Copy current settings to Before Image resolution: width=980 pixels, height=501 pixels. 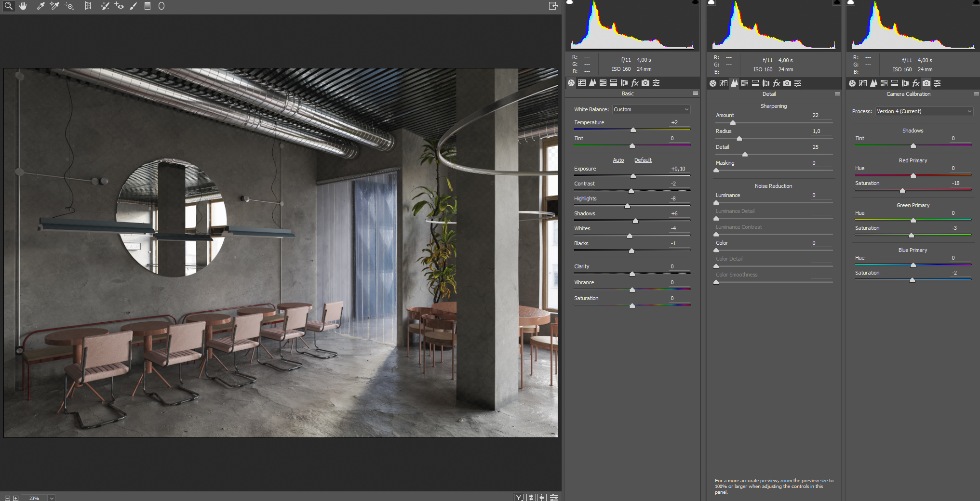coord(542,498)
